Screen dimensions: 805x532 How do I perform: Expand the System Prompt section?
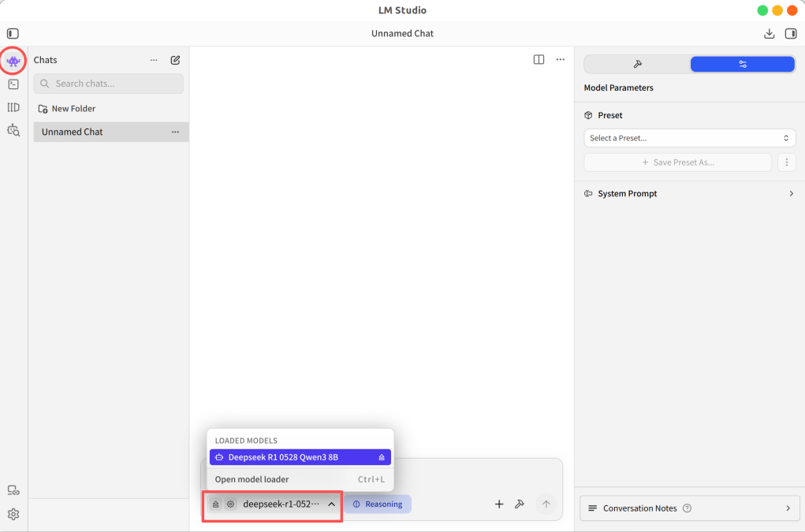point(689,193)
